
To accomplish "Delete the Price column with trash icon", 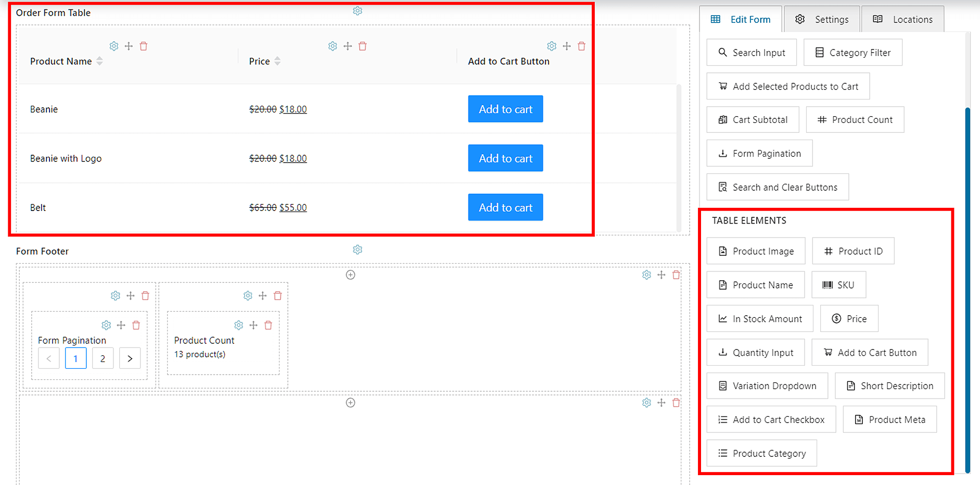I will [363, 46].
